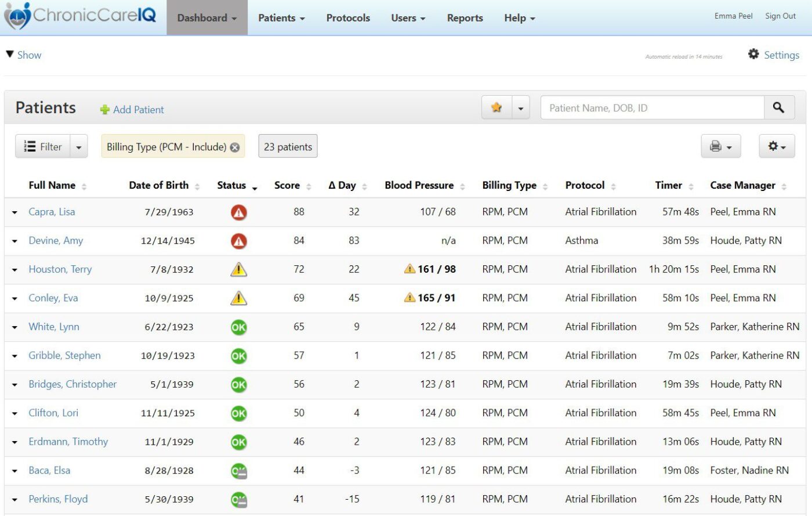This screenshot has width=812, height=516.
Task: Open the Patients menu in navbar
Action: pos(281,18)
